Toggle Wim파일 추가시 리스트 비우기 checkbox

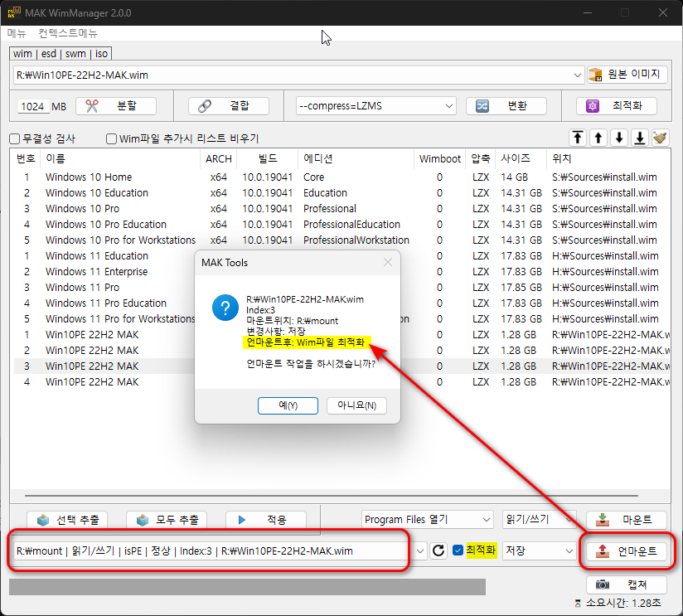[x=112, y=139]
